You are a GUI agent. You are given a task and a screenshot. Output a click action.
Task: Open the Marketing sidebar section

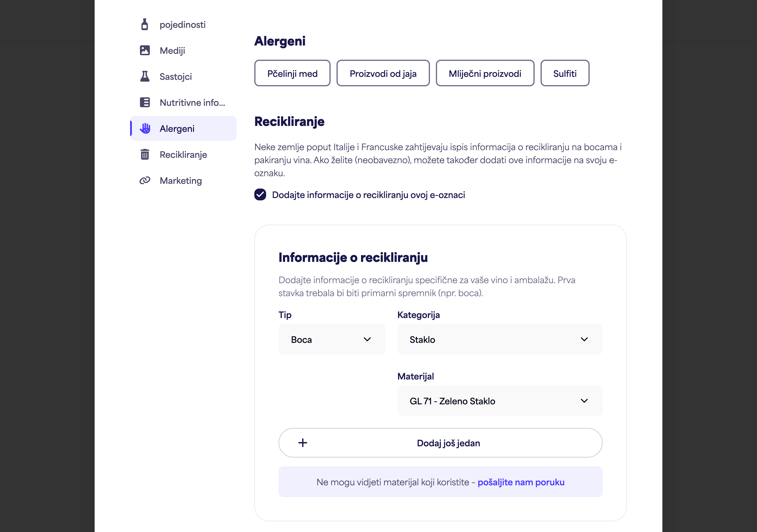click(x=183, y=180)
